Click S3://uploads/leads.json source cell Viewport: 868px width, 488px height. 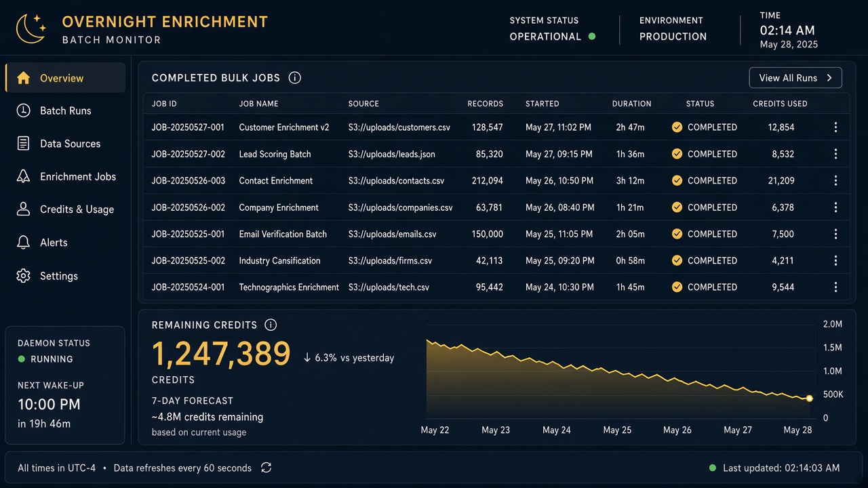(x=392, y=154)
